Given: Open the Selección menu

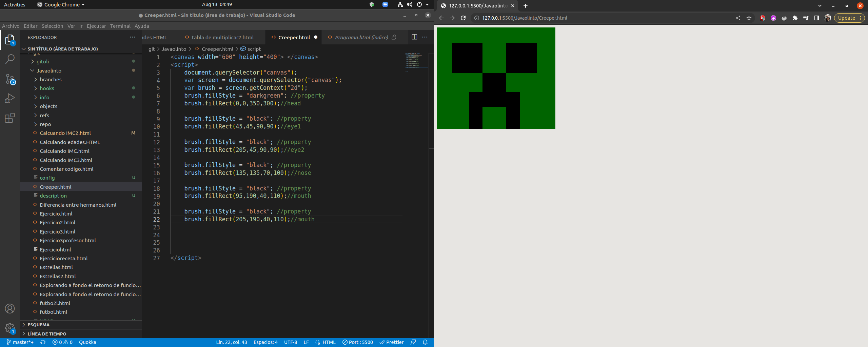Looking at the screenshot, I should click(x=52, y=26).
